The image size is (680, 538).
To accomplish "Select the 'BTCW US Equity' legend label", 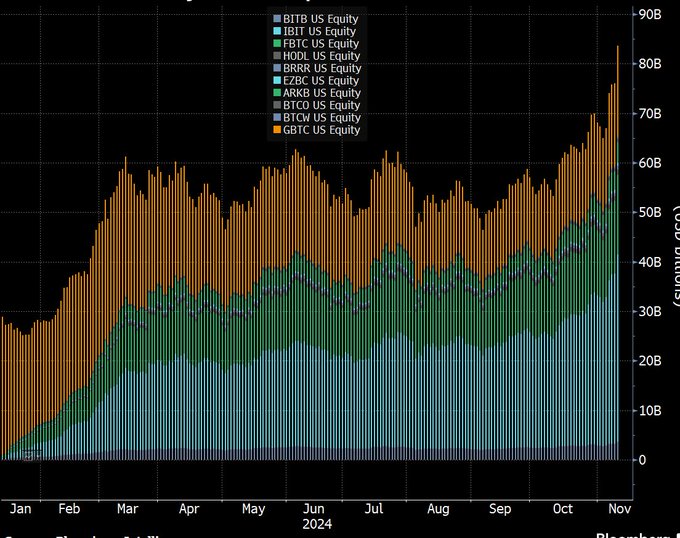I will tap(322, 117).
